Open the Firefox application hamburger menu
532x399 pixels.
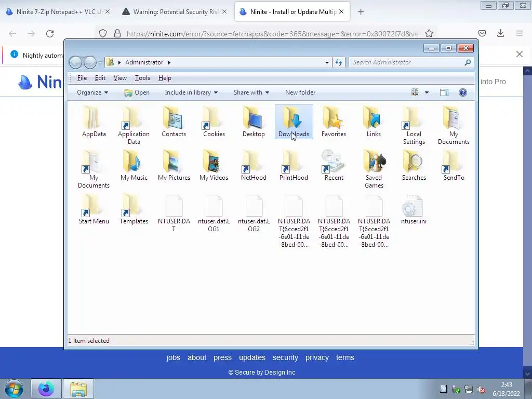pyautogui.click(x=520, y=33)
